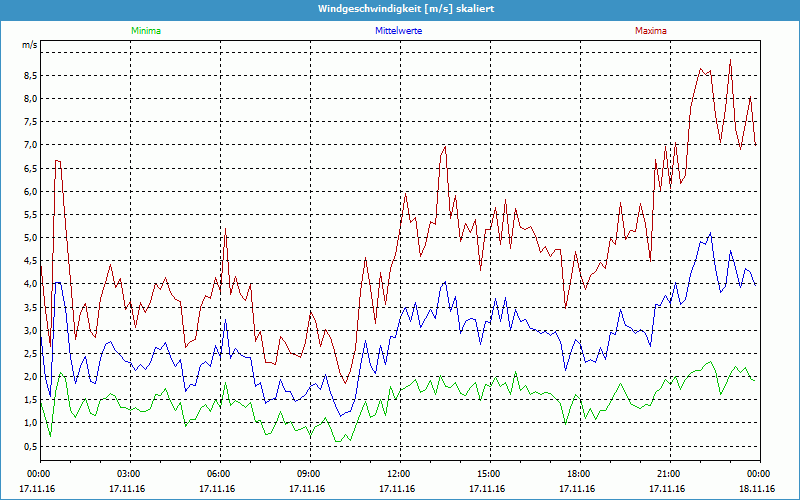
Task: Click the 2,0 y-axis value
Action: (30, 377)
